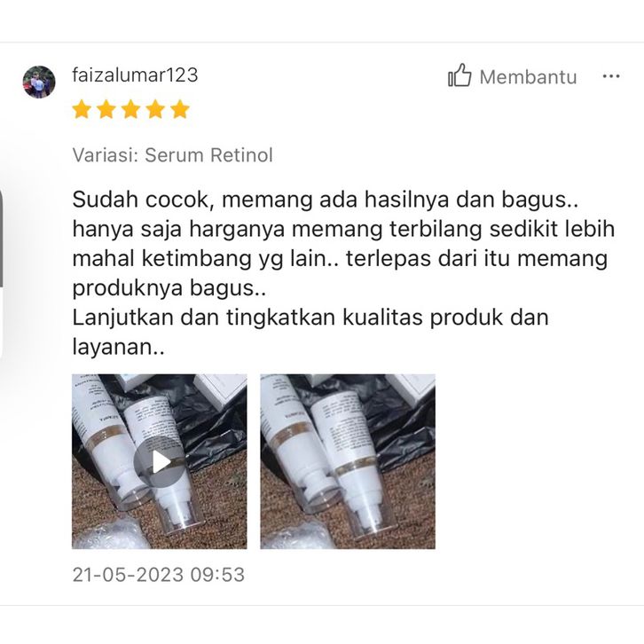Play the review video
Screen dimensions: 644x644
pos(160,461)
